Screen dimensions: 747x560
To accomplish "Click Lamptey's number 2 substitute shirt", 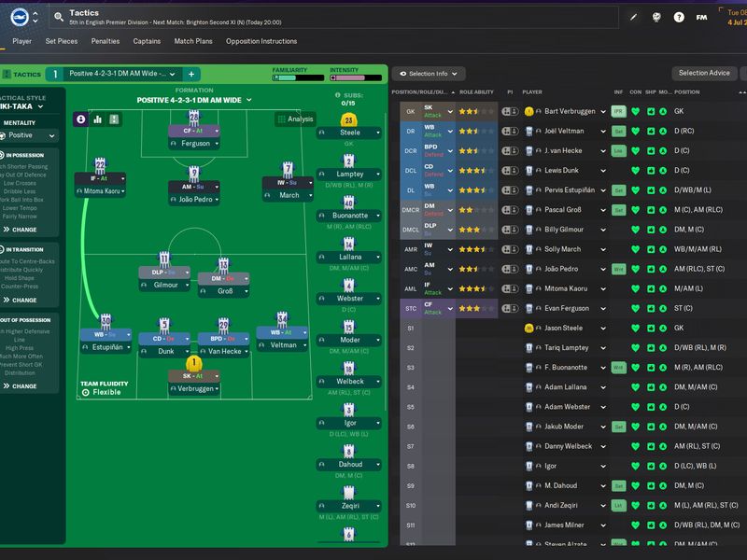I will [x=348, y=161].
